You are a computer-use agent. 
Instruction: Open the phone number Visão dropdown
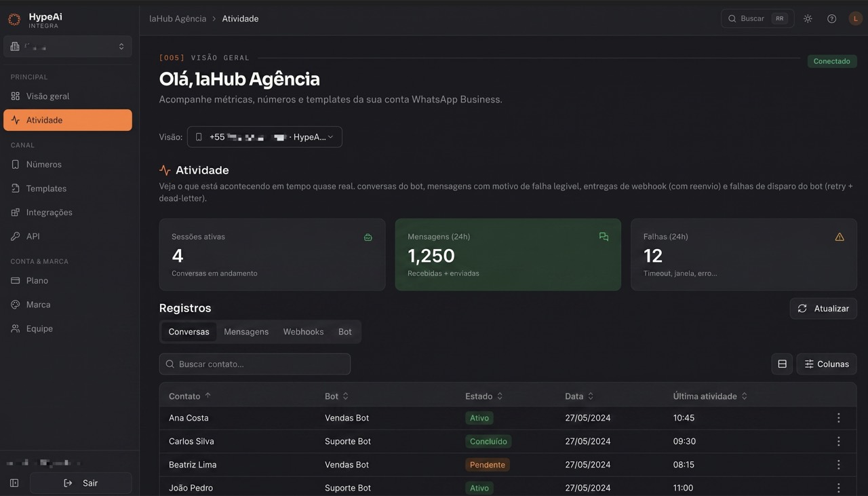(264, 137)
